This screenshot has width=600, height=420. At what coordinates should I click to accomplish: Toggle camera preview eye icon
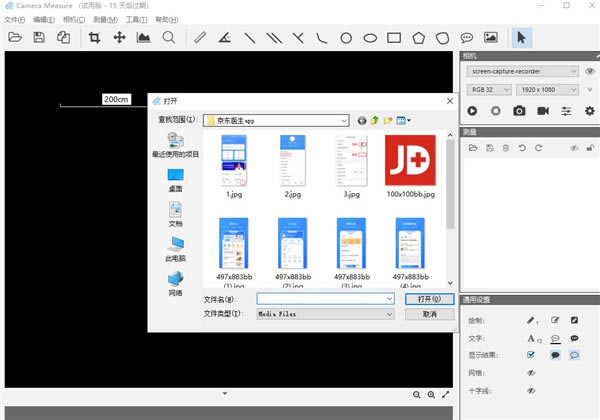click(x=590, y=71)
